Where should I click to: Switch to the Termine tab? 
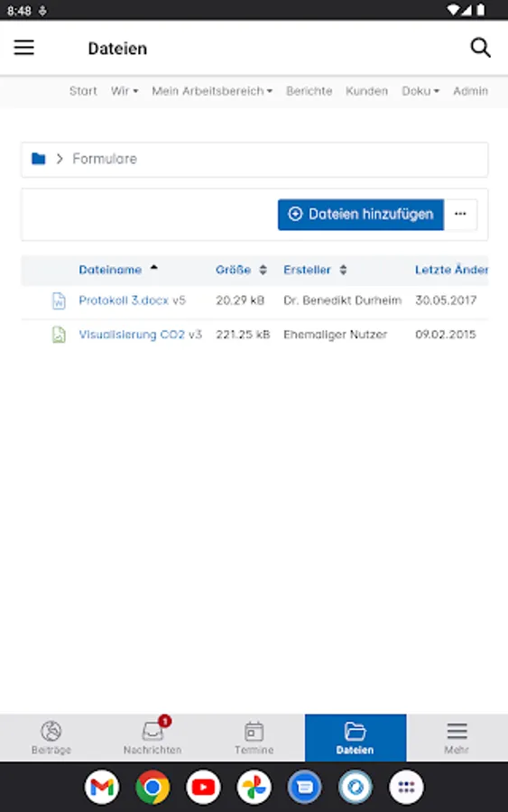pyautogui.click(x=254, y=737)
